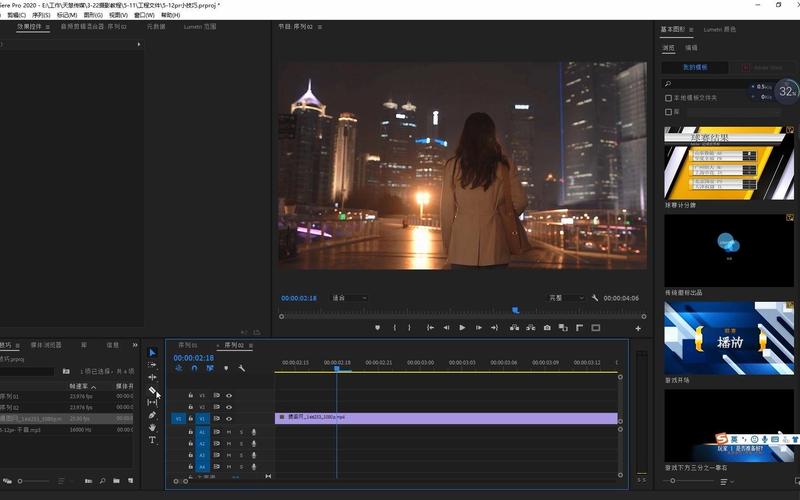800x500 pixels.
Task: Click the Project panel search field
Action: (28, 371)
